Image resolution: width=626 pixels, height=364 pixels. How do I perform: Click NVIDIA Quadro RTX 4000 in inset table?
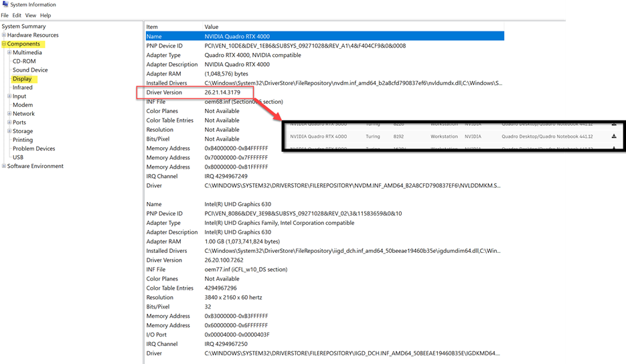[318, 136]
